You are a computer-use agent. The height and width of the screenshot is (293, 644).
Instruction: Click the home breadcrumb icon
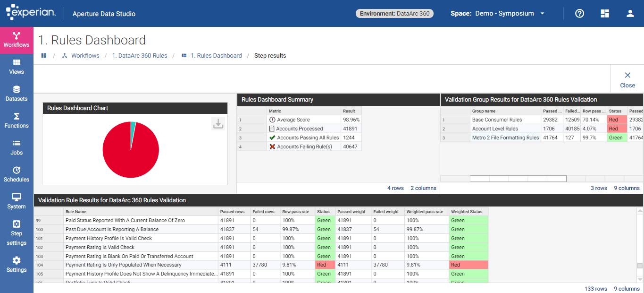44,56
